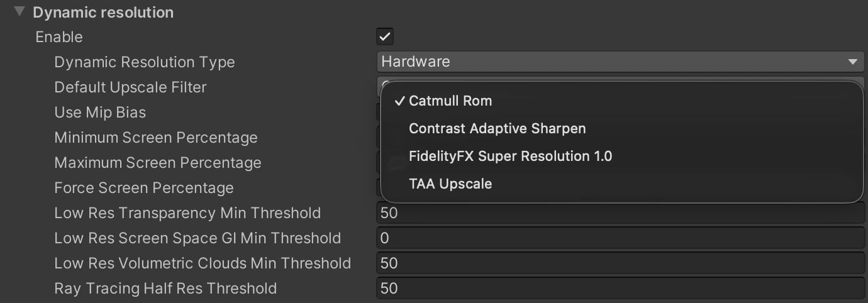
Task: Select Catmull Rom upscale filter
Action: coord(450,101)
